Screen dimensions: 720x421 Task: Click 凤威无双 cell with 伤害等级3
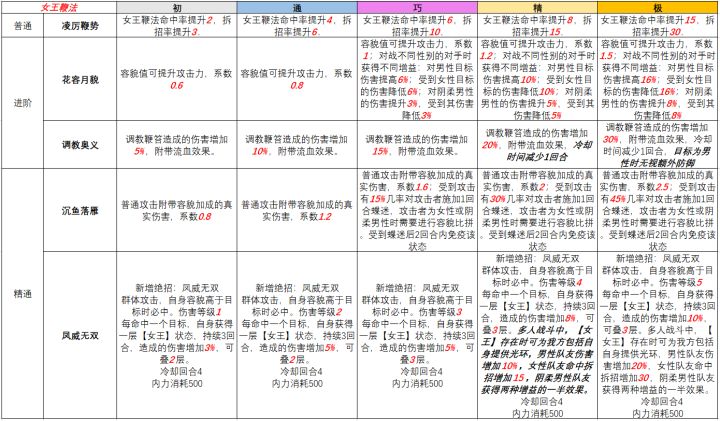click(417, 335)
